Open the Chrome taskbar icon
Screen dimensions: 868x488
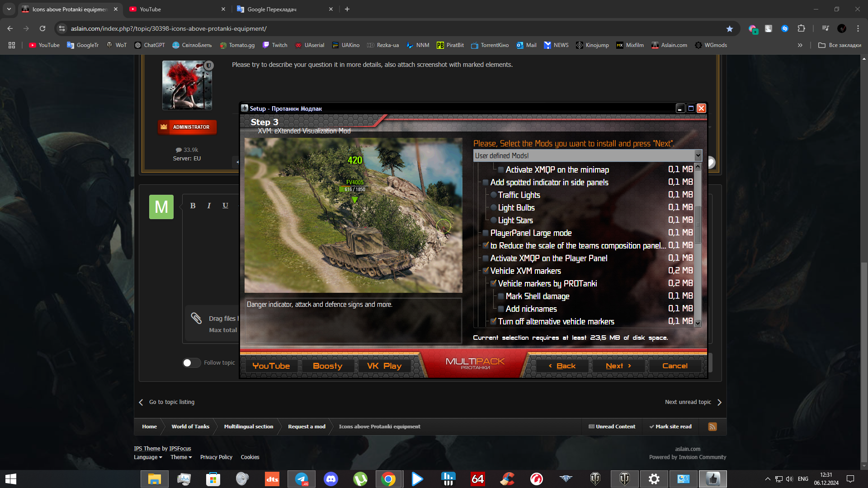pos(388,479)
